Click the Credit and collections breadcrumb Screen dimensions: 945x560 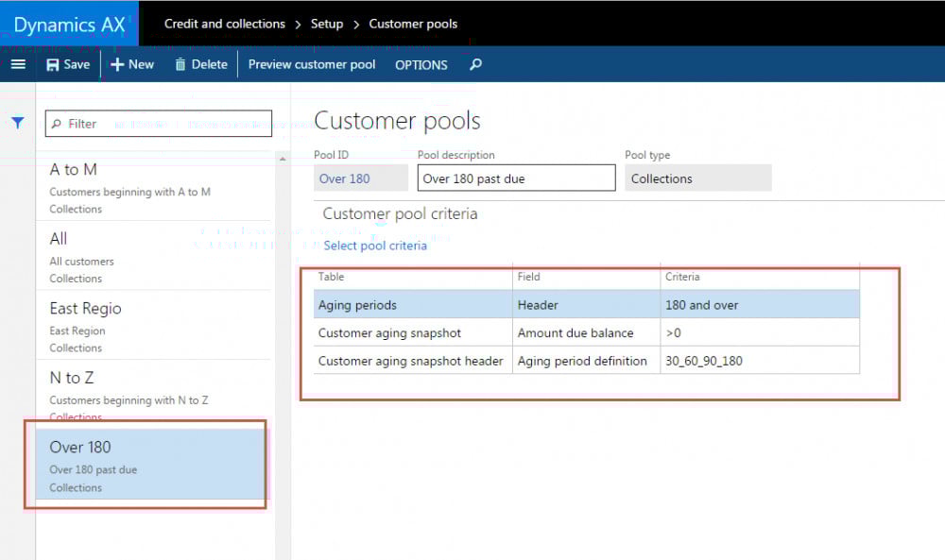(225, 24)
